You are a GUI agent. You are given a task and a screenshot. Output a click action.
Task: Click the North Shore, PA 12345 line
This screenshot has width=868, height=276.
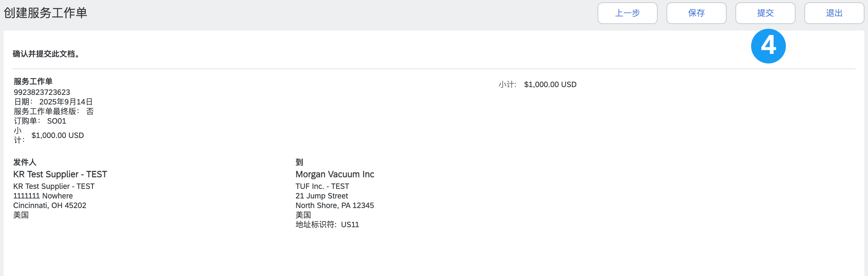pyautogui.click(x=334, y=205)
